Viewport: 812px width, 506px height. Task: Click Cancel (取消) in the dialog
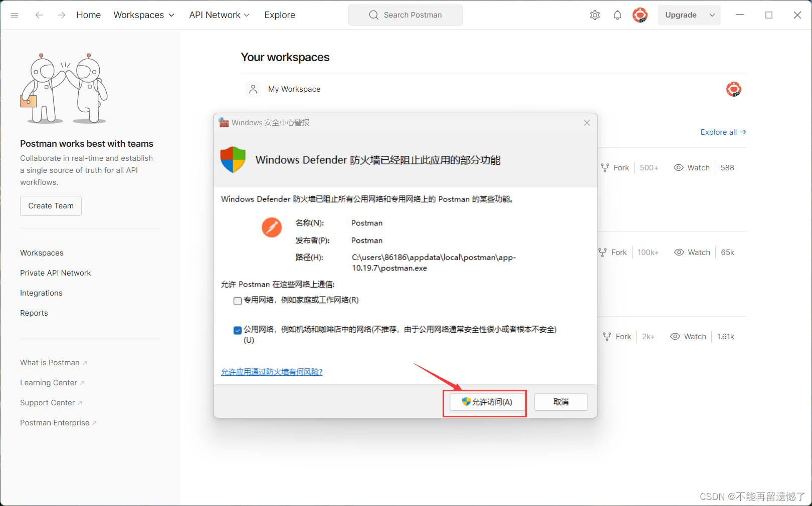pos(561,402)
